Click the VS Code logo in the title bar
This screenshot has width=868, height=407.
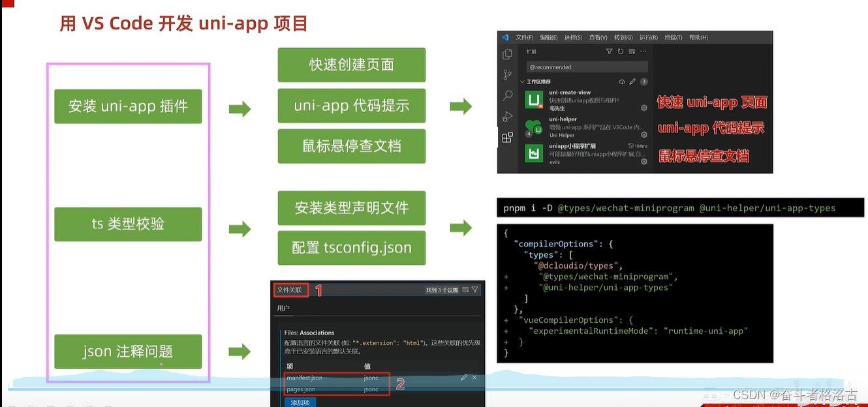[x=505, y=37]
